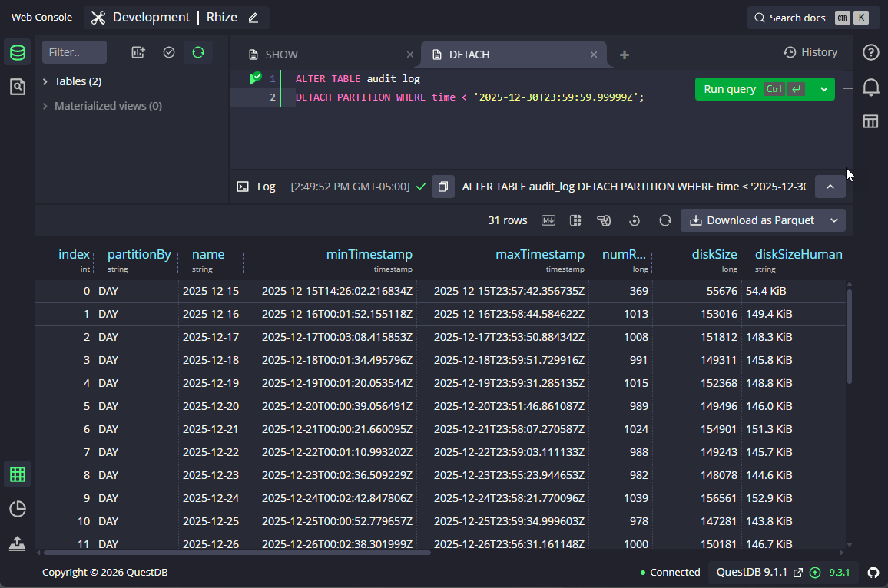Open the Tables explorer sidebar panel
This screenshot has width=888, height=588.
tap(17, 52)
